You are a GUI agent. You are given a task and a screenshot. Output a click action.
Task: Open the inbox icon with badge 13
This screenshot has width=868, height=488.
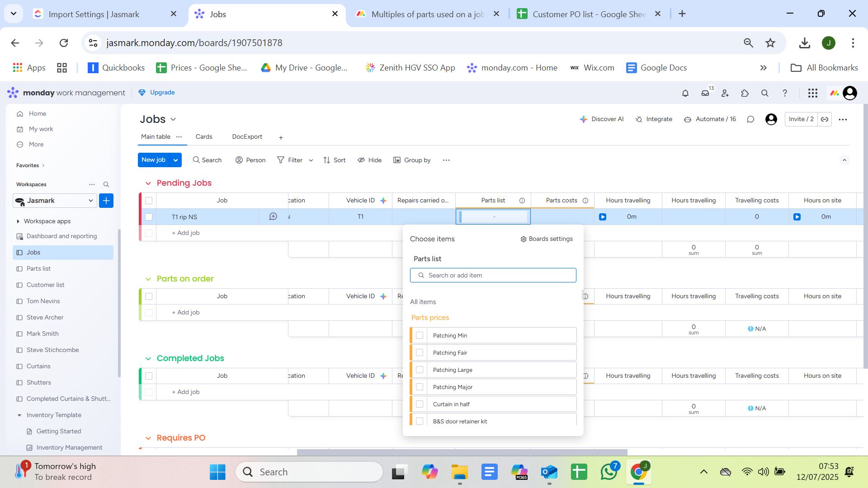(705, 93)
